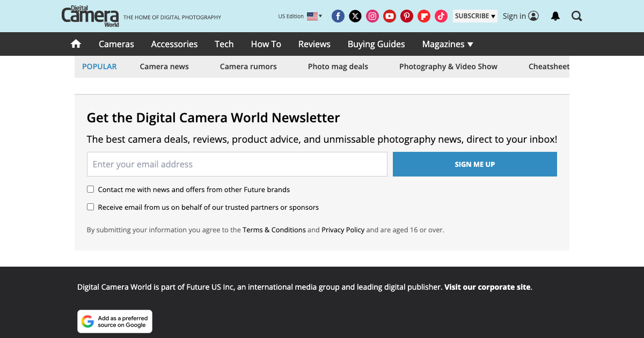Open the search magnifier icon
This screenshot has height=338, width=644.
pyautogui.click(x=576, y=16)
